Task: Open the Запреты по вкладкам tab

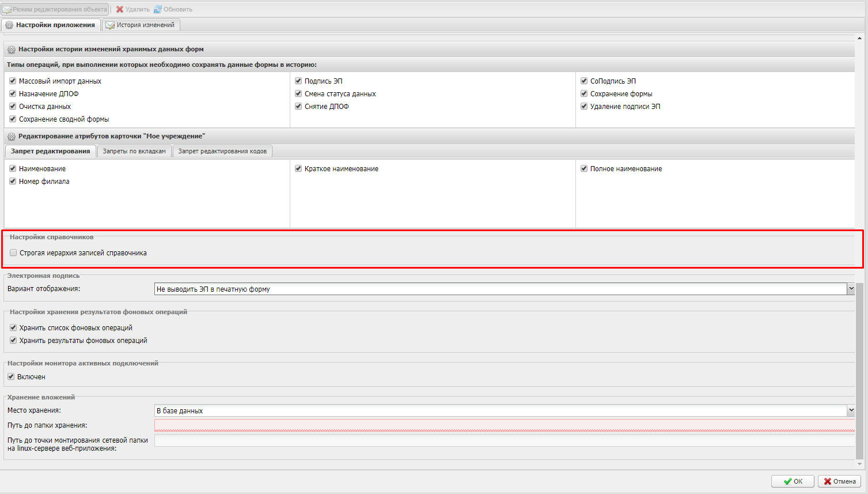Action: (134, 151)
